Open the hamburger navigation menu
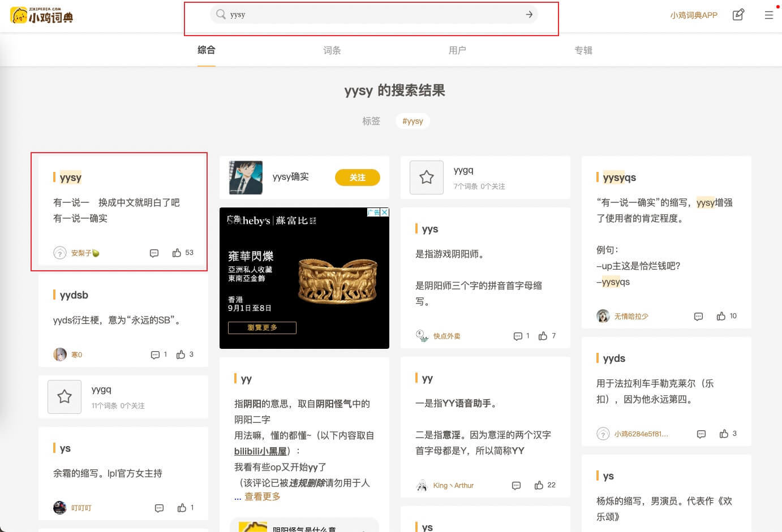 click(769, 15)
